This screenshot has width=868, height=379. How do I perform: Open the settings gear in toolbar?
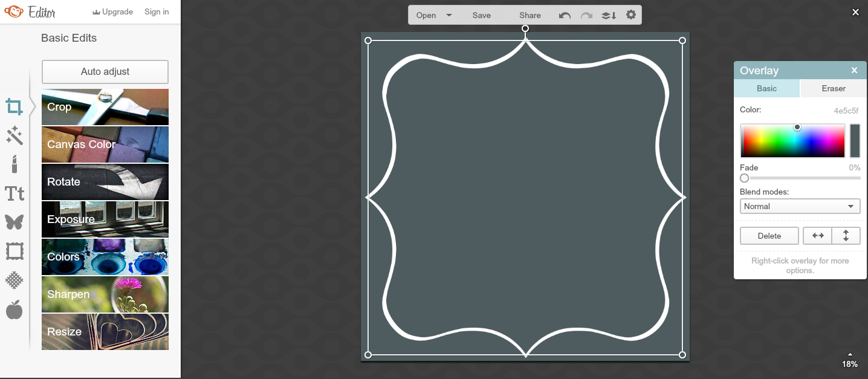631,15
